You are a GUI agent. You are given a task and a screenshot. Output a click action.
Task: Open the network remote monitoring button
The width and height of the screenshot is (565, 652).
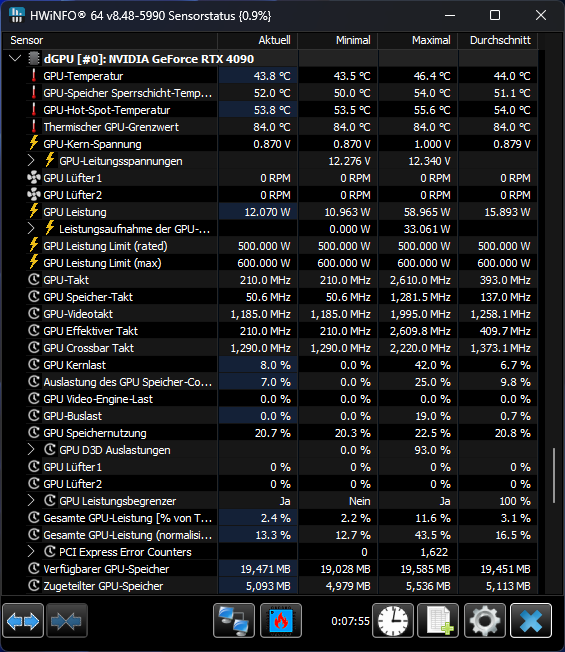234,621
